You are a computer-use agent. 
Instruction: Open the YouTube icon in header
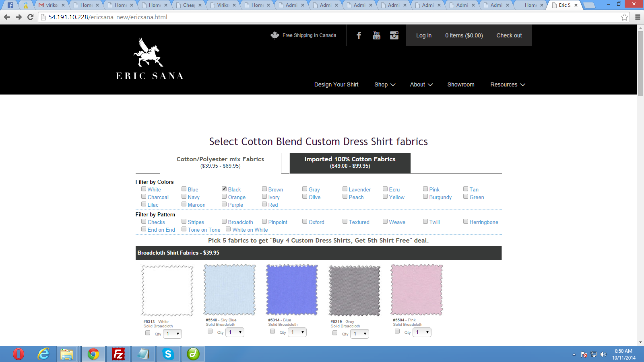point(376,35)
